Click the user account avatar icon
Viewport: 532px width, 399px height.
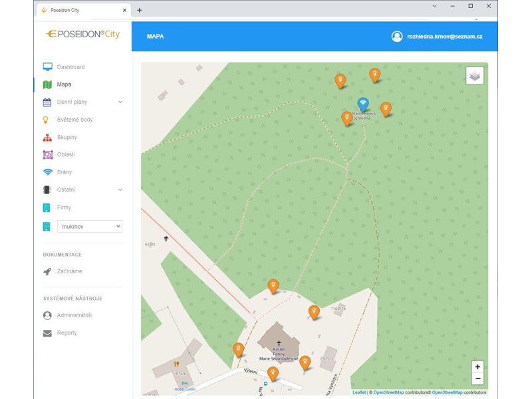pyautogui.click(x=397, y=37)
